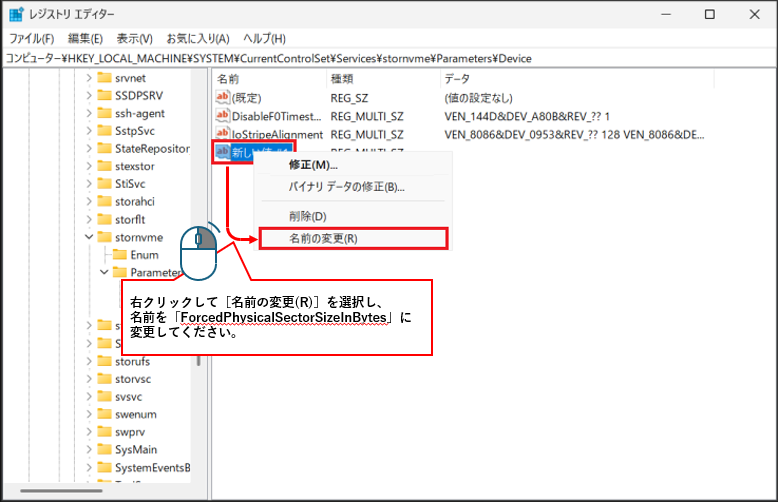Click the registry path address bar
The height and width of the screenshot is (502, 778).
pyautogui.click(x=389, y=59)
